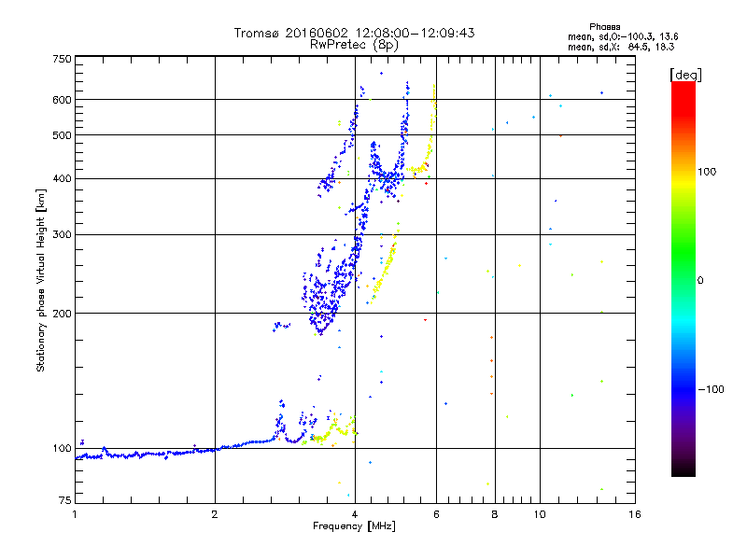Click the y-axis tick label '750'
The height and width of the screenshot is (560, 747).
[63, 59]
